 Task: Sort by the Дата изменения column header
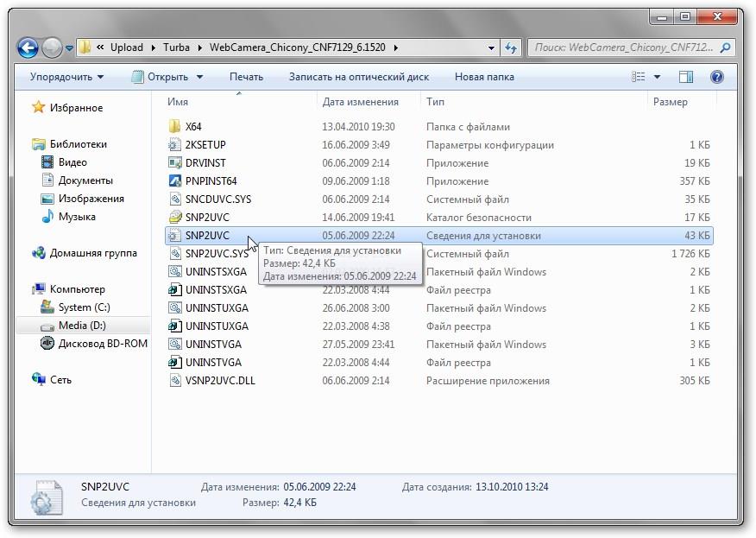coord(360,102)
